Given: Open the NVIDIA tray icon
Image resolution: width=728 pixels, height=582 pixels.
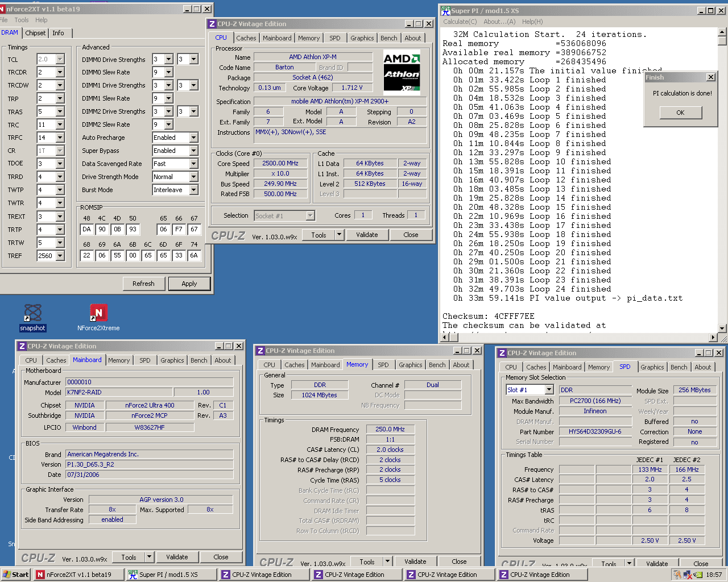Looking at the screenshot, I should point(698,575).
